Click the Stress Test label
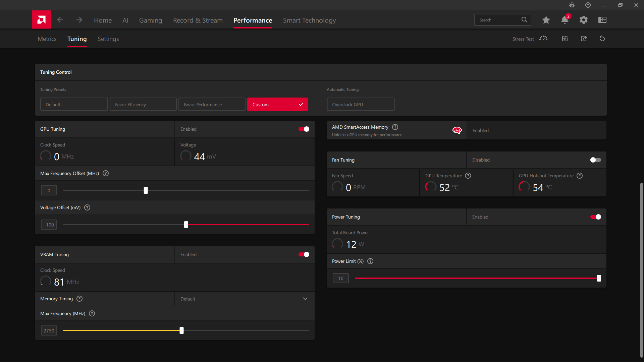 point(523,39)
